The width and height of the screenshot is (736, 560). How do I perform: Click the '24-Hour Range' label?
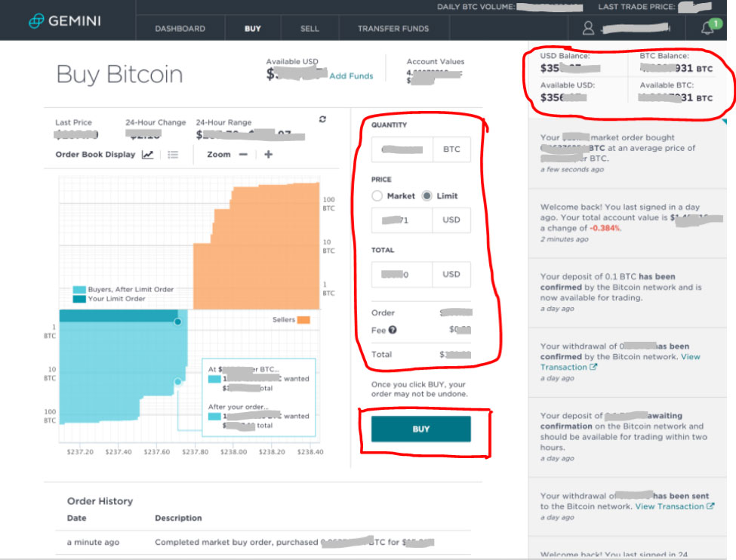[223, 122]
